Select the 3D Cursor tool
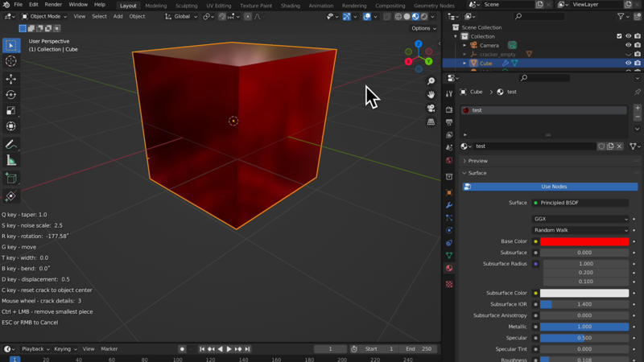 11,61
